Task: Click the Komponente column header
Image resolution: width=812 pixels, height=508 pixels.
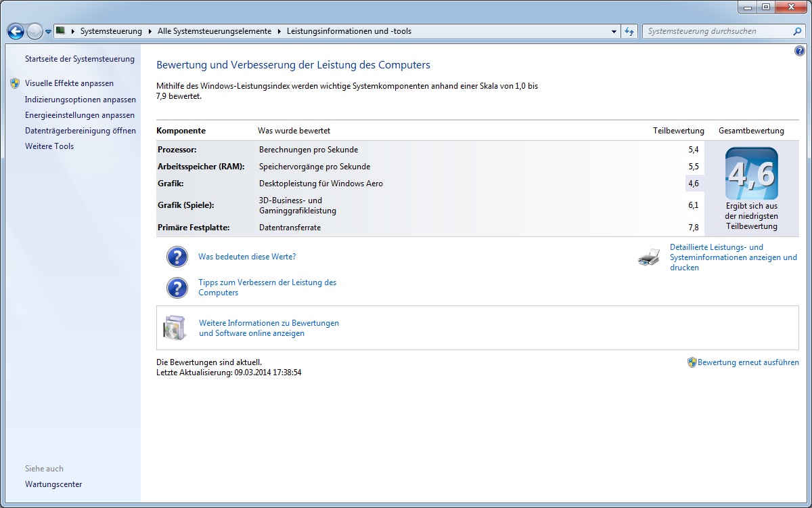Action: (181, 131)
